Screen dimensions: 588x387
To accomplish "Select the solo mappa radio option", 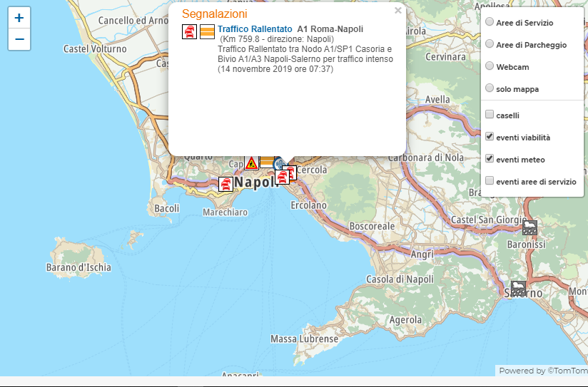I will coord(490,88).
